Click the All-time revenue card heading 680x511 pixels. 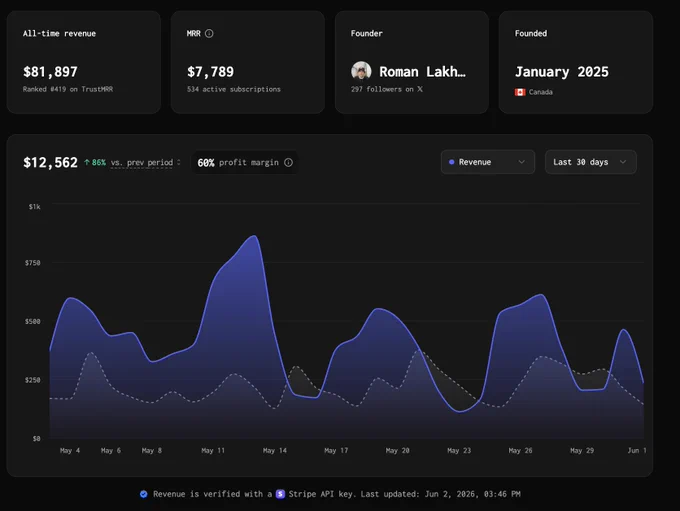[59, 33]
